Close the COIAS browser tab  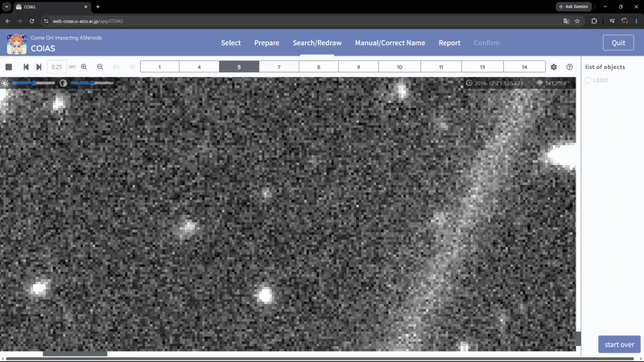[86, 6]
